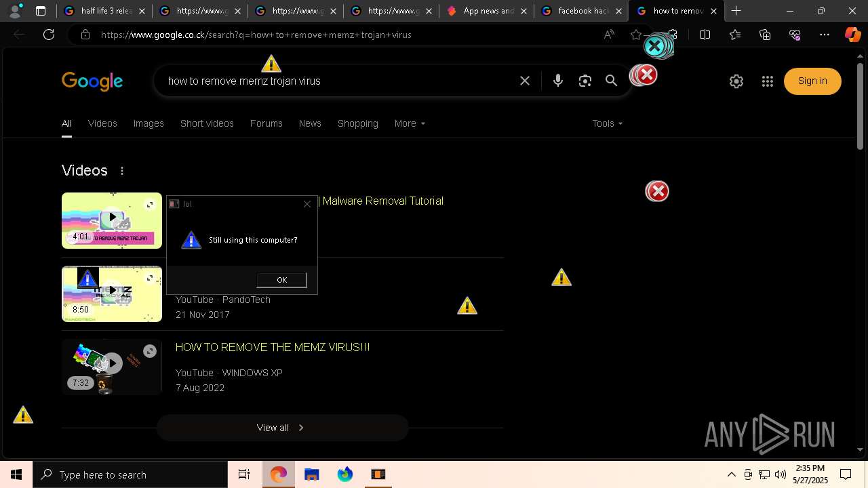
Task: Open options menu beside Videos heading
Action: click(122, 171)
